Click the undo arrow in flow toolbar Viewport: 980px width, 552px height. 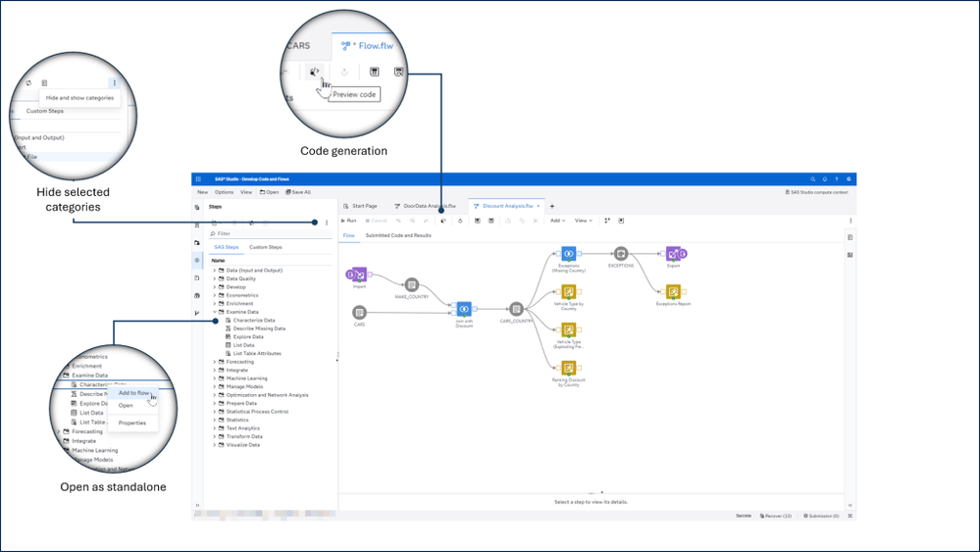(398, 221)
